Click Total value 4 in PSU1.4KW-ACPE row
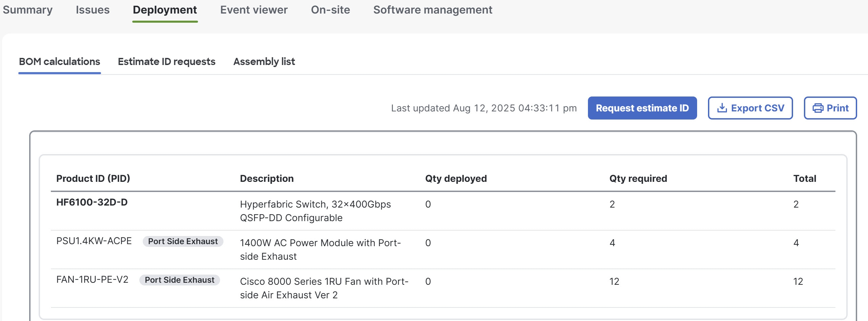The width and height of the screenshot is (868, 321). pyautogui.click(x=796, y=243)
